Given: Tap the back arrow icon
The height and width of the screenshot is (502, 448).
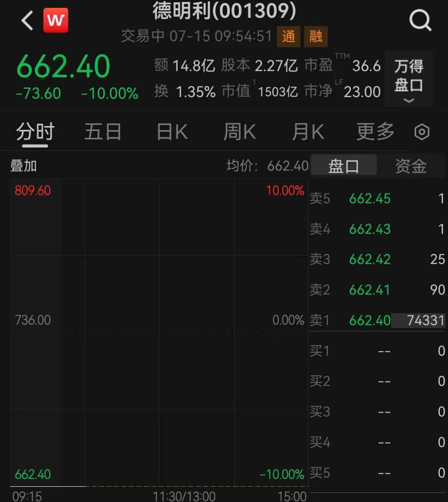Looking at the screenshot, I should 27,20.
